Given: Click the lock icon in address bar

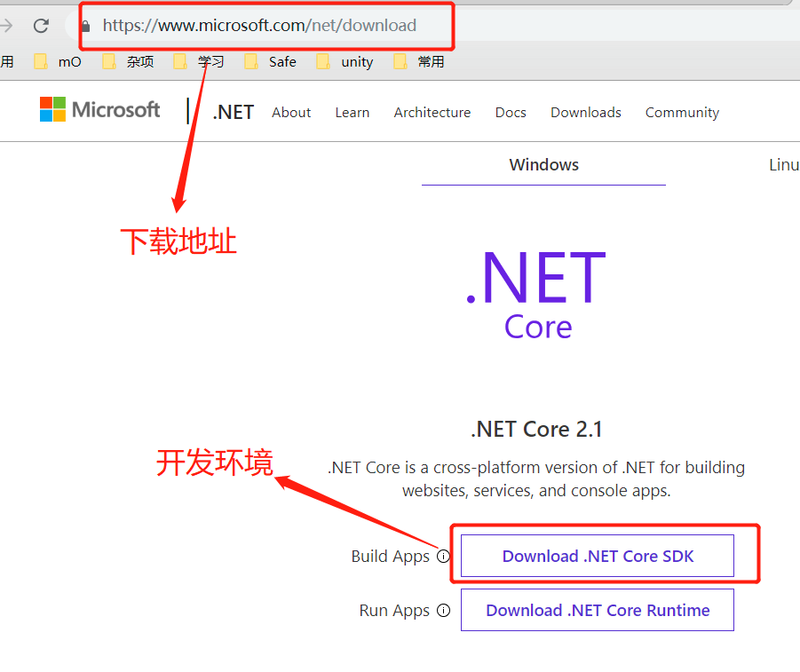Looking at the screenshot, I should point(86,26).
